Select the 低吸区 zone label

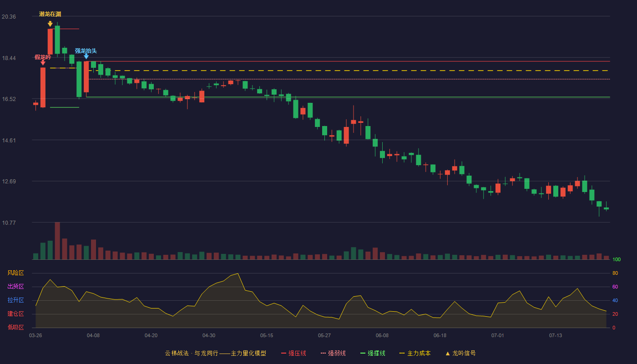click(15, 327)
